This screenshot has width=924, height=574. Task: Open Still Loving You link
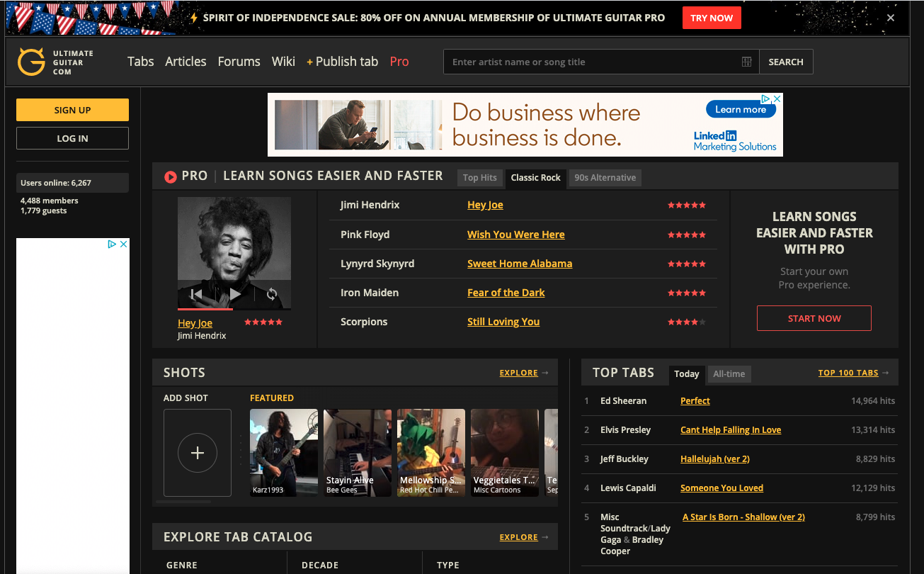(x=503, y=322)
